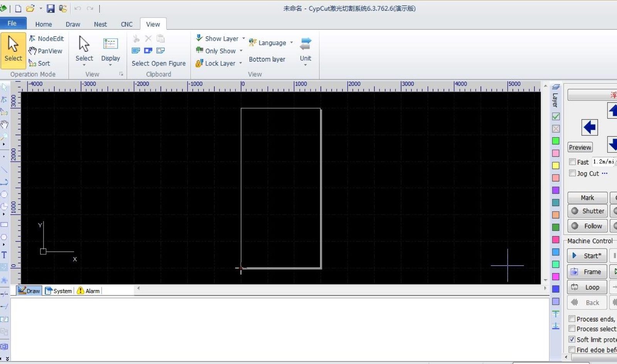Toggle the Shutter indicator button
Image resolution: width=617 pixels, height=364 pixels.
[x=587, y=211]
